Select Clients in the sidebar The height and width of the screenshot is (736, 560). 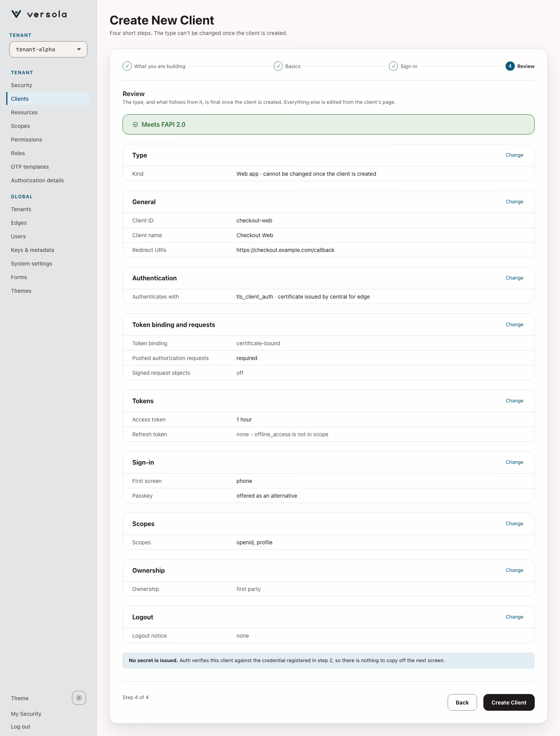click(48, 99)
